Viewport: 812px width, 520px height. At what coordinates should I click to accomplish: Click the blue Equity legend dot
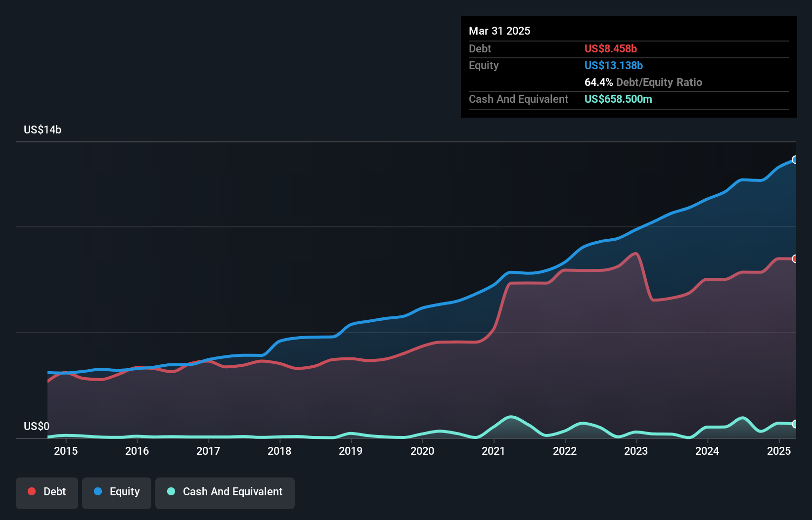pos(98,491)
